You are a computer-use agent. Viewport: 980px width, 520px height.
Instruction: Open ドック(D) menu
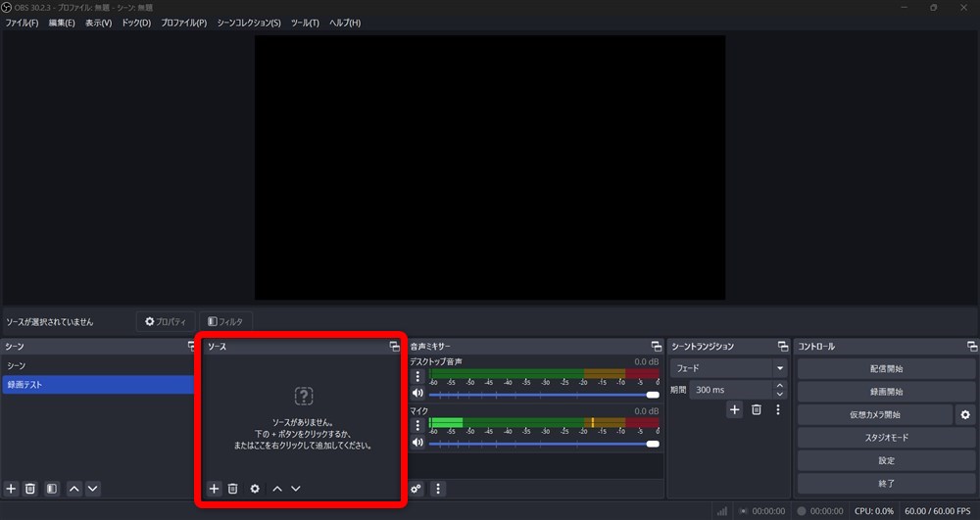136,24
